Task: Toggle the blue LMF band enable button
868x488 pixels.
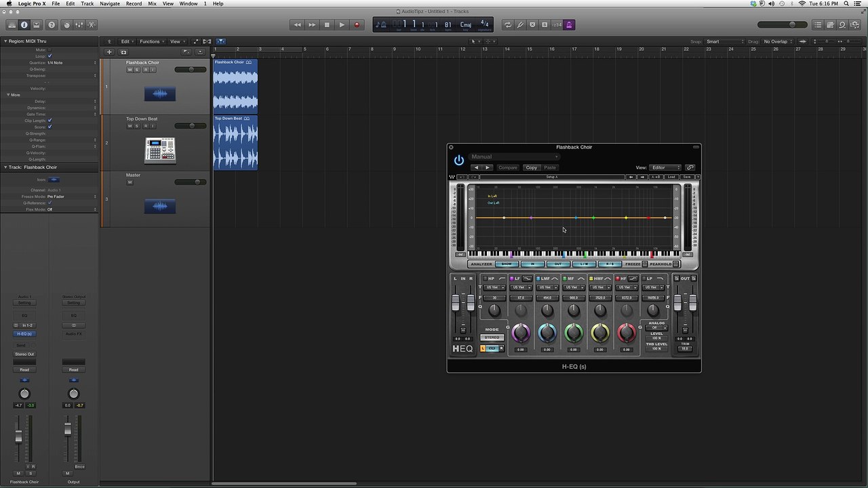Action: click(x=538, y=279)
